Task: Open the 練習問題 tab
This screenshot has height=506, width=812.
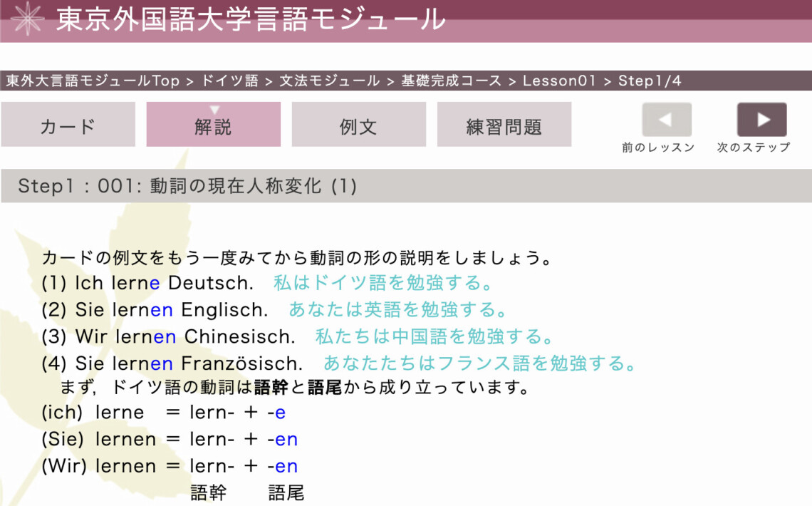Action: tap(504, 125)
